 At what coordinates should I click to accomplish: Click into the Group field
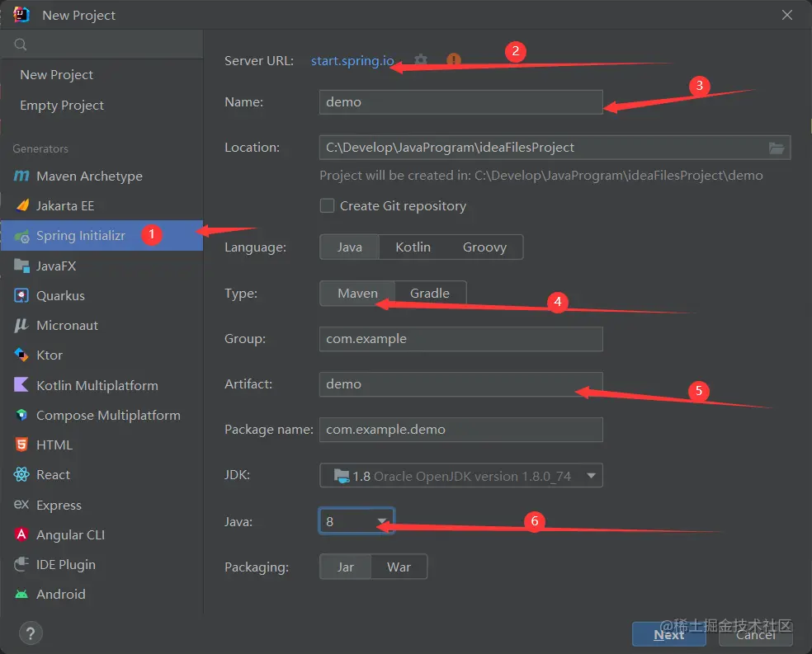point(461,339)
